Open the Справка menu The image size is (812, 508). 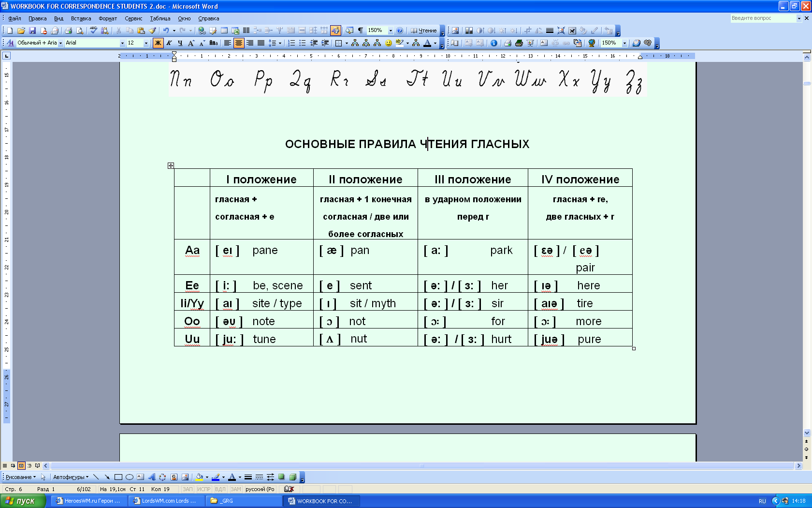pyautogui.click(x=209, y=18)
